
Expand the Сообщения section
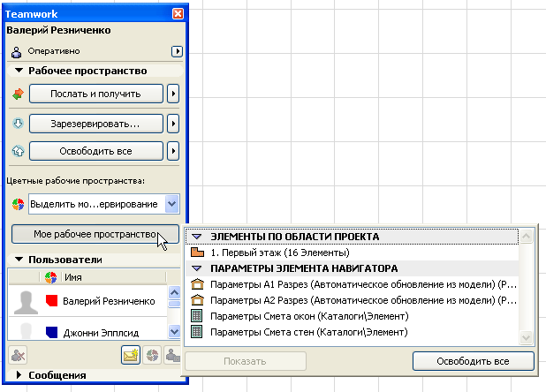19,375
